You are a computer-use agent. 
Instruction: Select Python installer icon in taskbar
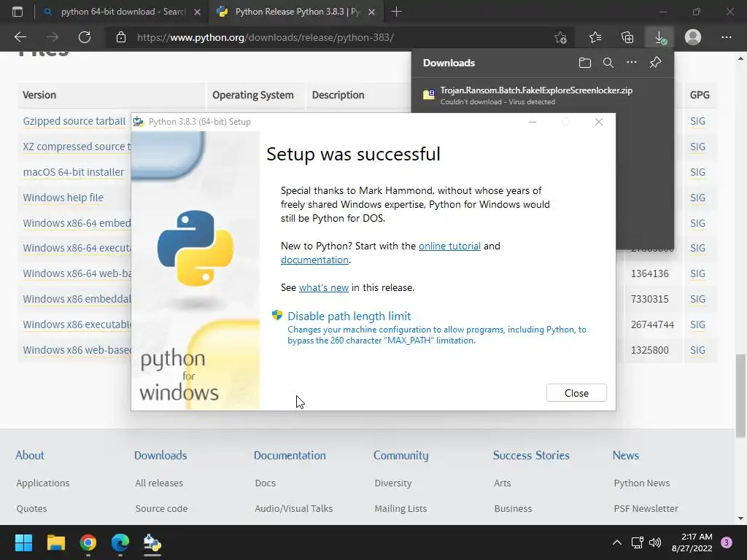[x=152, y=542]
